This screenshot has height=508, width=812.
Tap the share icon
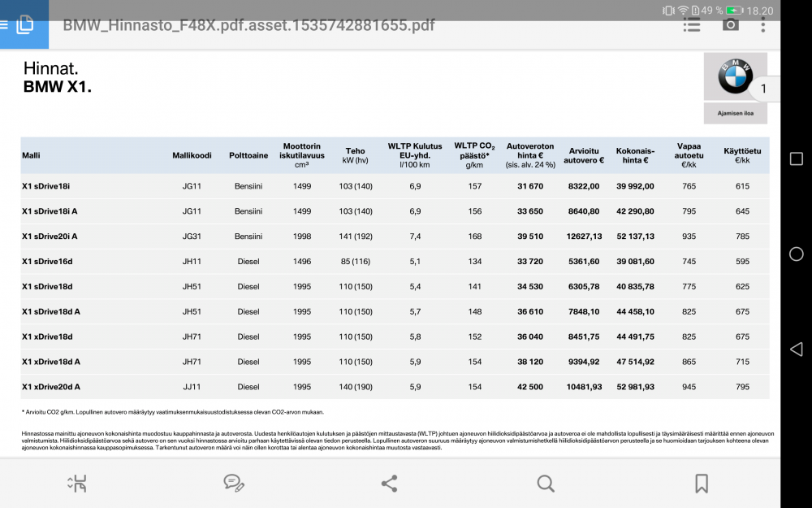coord(390,484)
